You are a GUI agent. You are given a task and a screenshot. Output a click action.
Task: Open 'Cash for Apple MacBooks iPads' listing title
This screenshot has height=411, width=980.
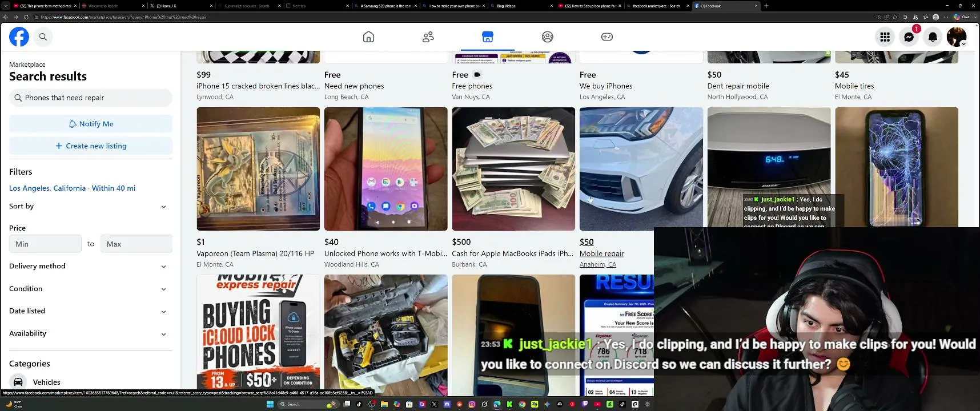click(513, 253)
